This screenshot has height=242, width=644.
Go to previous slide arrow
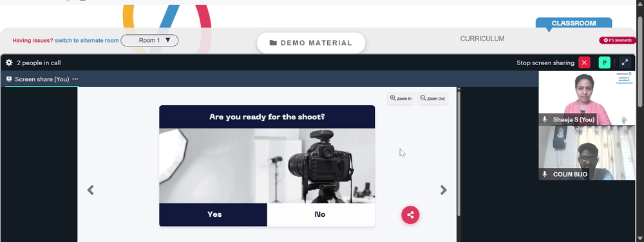pos(90,190)
